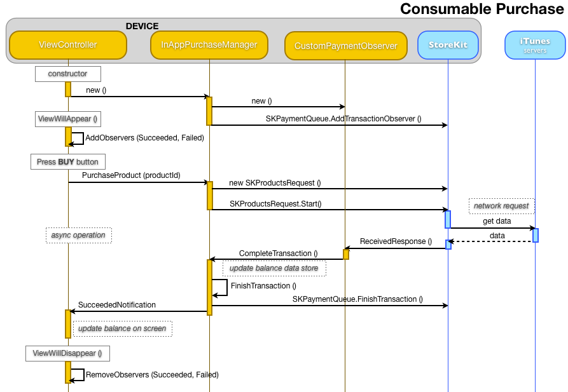Click the ViewWillAppear () box
The height and width of the screenshot is (392, 568).
(67, 119)
